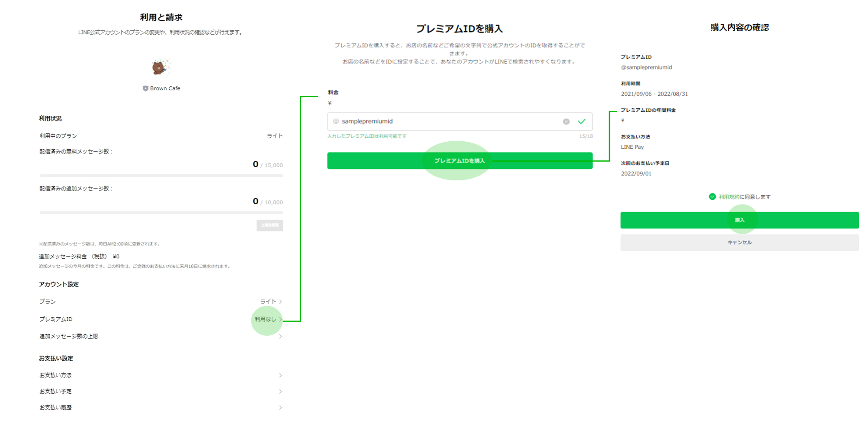The height and width of the screenshot is (425, 868).
Task: Click the arrow icon on お支払い予定 row
Action: click(x=280, y=392)
